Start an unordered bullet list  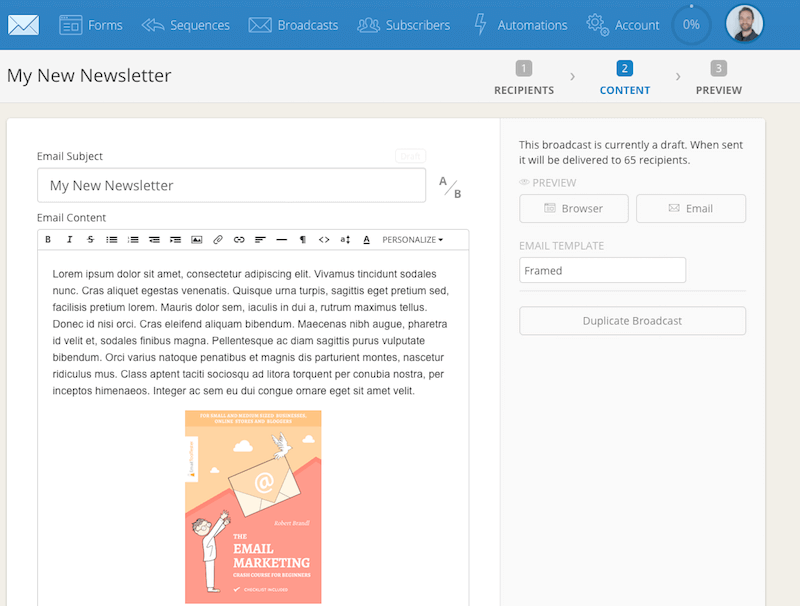[x=112, y=240]
